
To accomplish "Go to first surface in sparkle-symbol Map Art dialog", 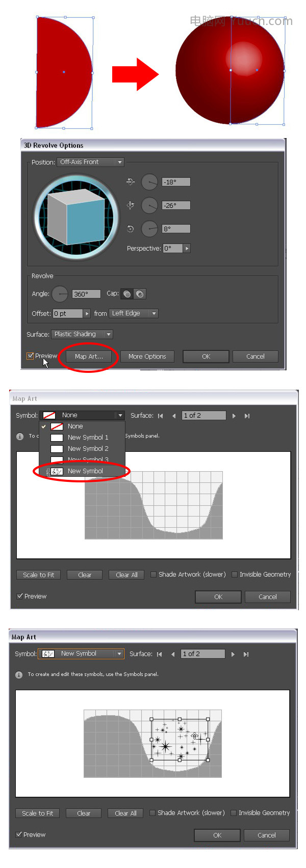I will [x=160, y=654].
